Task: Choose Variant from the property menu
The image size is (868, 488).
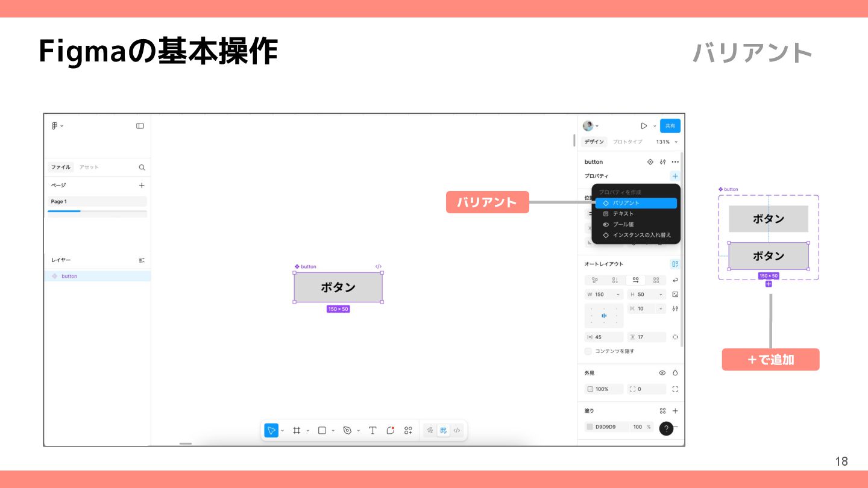Action: point(636,203)
